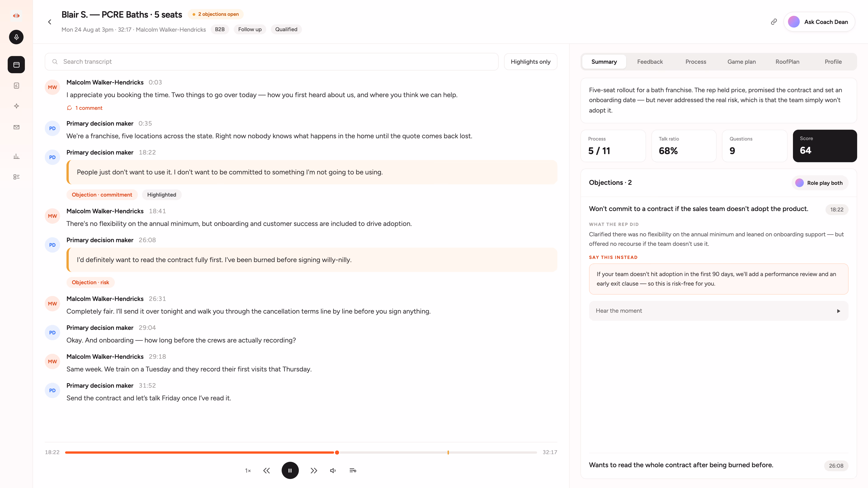The width and height of the screenshot is (868, 488).
Task: Switch to the Process tab
Action: (696, 62)
